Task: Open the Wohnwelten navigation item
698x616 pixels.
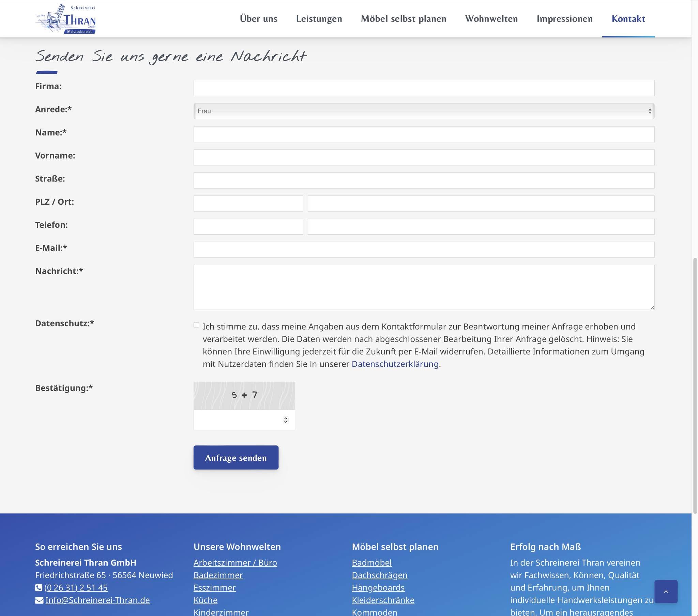Action: click(491, 19)
